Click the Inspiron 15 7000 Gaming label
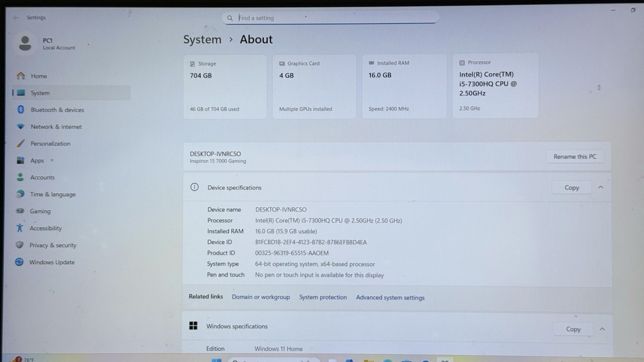Image resolution: width=644 pixels, height=362 pixels. click(x=218, y=161)
